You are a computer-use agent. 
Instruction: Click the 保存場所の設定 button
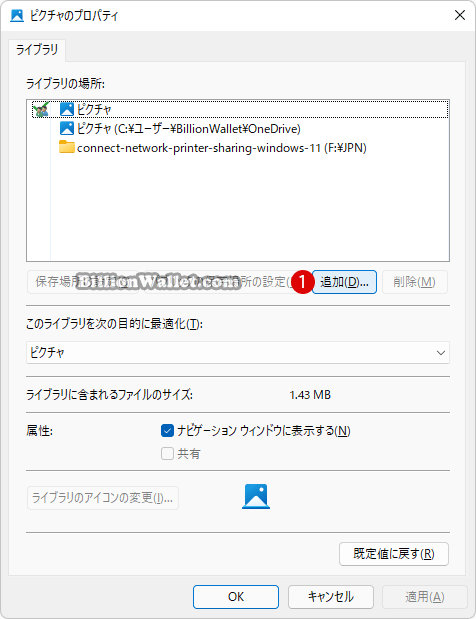pyautogui.click(x=83, y=282)
